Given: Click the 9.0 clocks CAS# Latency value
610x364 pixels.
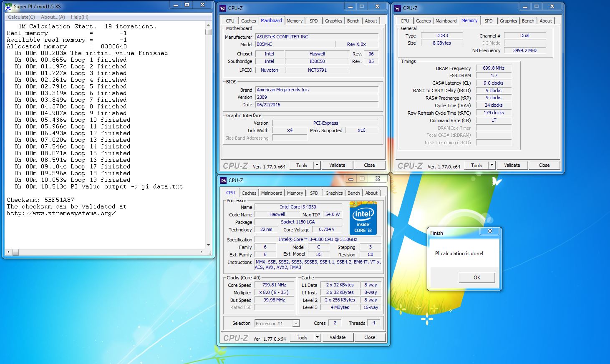Looking at the screenshot, I should coord(494,83).
